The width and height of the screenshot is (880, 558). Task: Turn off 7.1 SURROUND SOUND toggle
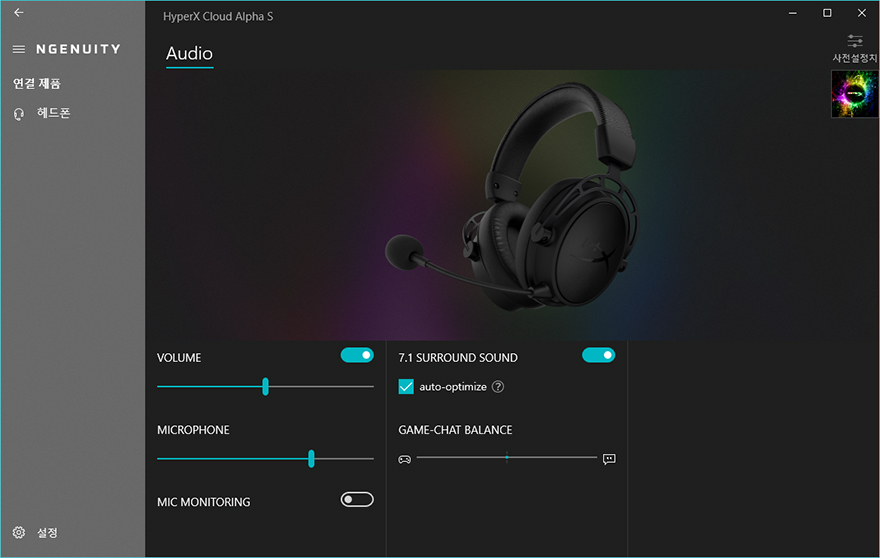(598, 355)
